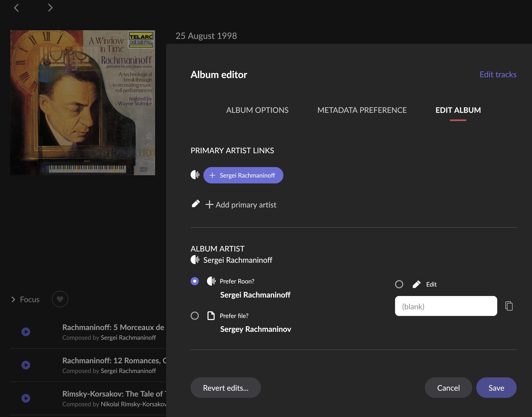Select the Edit radio button
This screenshot has height=417, width=532.
[x=399, y=284]
